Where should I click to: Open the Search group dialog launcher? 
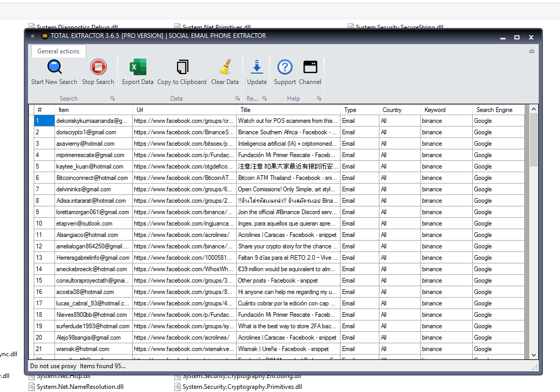click(x=112, y=98)
